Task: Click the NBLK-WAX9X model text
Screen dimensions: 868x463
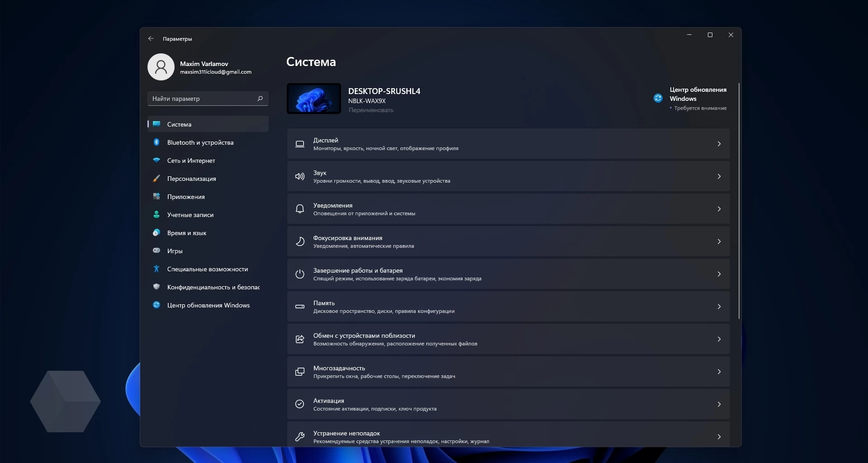Action: pos(367,101)
